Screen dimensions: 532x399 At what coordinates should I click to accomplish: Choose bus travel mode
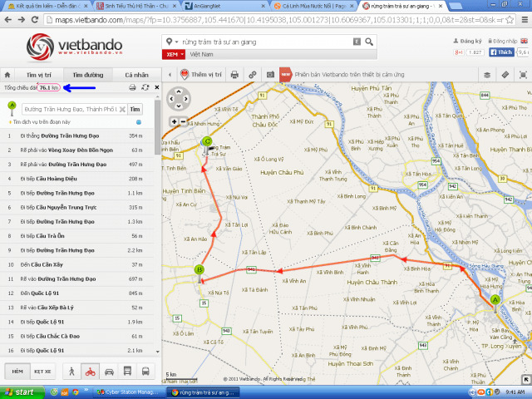tap(127, 372)
